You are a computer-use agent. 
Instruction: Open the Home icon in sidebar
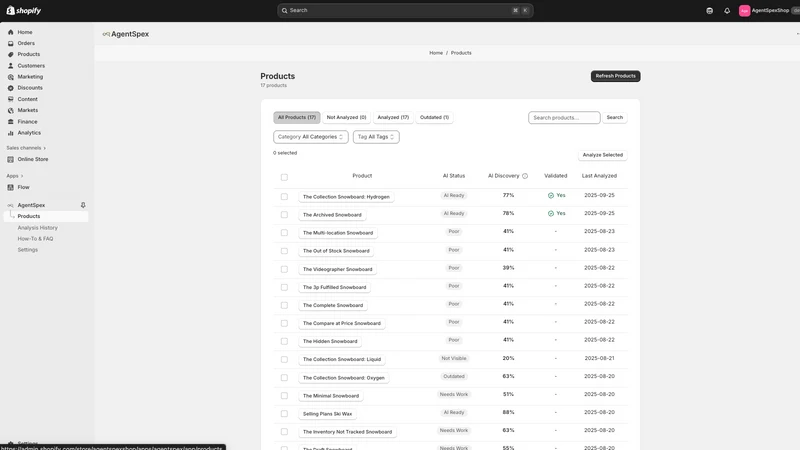click(x=10, y=32)
